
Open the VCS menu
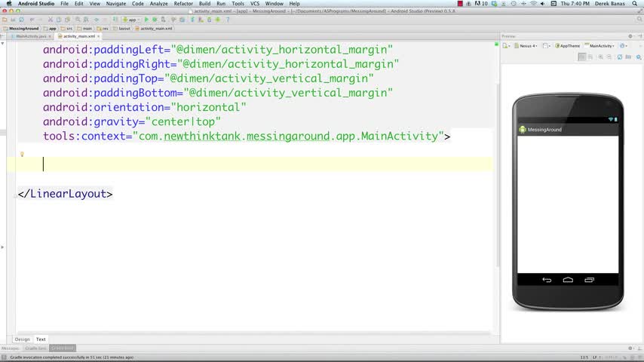click(255, 3)
